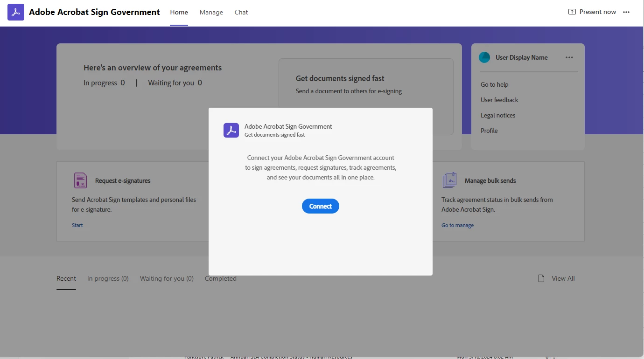Image resolution: width=644 pixels, height=359 pixels.
Task: Click the Go to help link
Action: point(495,84)
